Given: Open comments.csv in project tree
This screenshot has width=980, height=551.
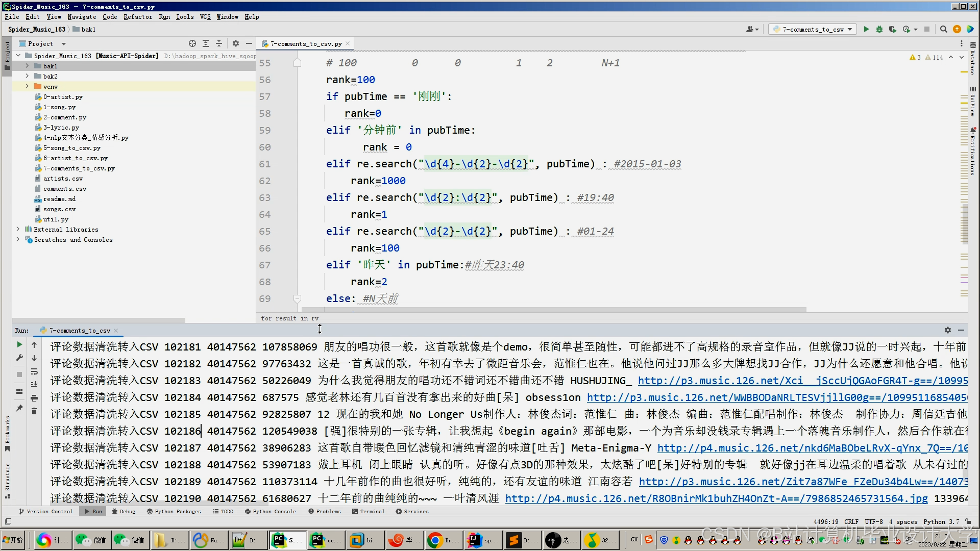Looking at the screenshot, I should (x=65, y=189).
